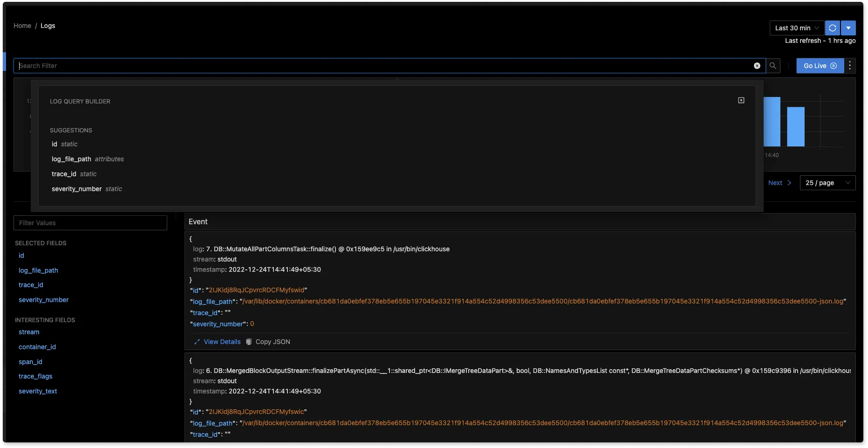Click the Last refresh - 1 hrs ago text
Viewport: 868px width, 448px height.
[820, 41]
